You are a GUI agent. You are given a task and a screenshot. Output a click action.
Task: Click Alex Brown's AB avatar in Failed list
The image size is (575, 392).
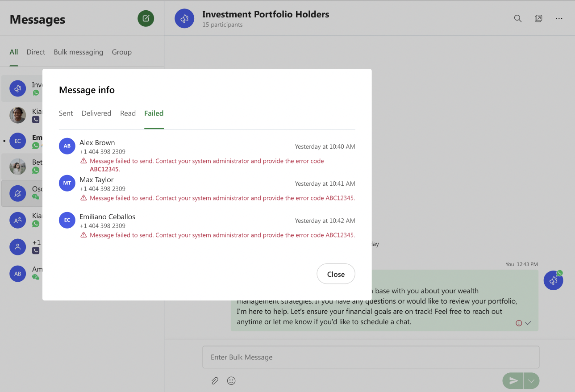coord(67,146)
